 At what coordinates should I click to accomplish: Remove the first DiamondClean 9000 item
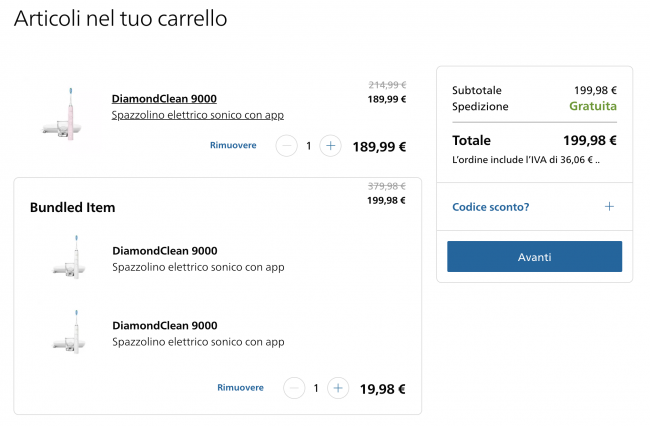coord(233,145)
